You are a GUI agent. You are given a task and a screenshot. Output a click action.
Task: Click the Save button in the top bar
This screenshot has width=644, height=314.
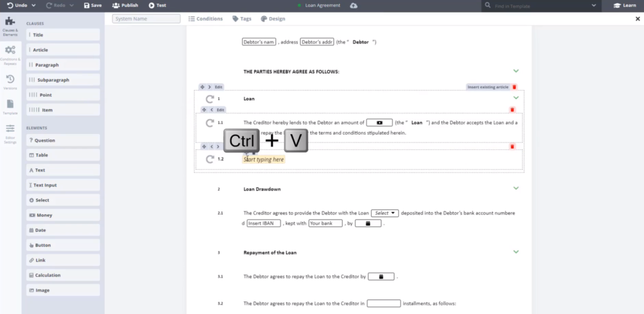pyautogui.click(x=92, y=5)
